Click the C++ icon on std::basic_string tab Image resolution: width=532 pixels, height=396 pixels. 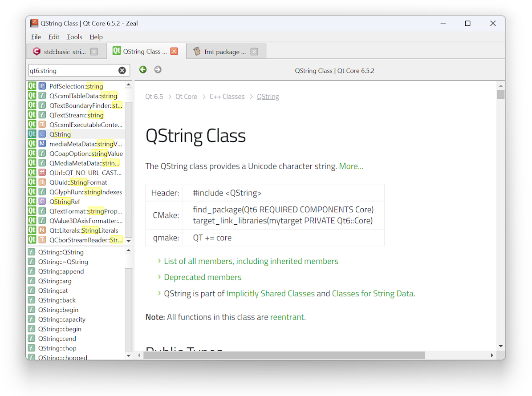37,51
